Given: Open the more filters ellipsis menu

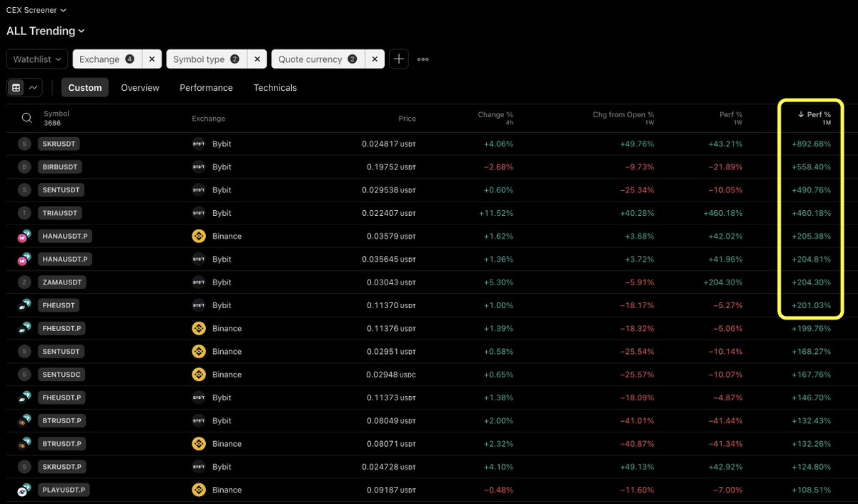Looking at the screenshot, I should pos(423,59).
